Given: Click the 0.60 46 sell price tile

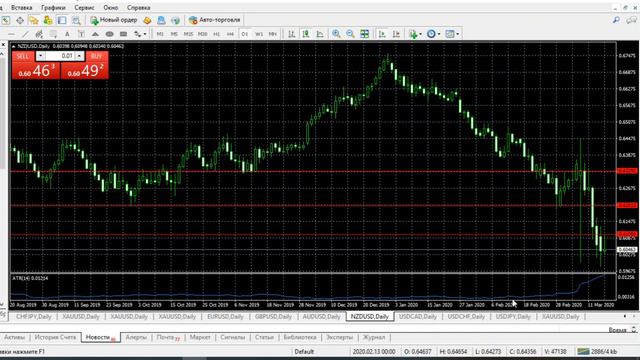Looking at the screenshot, I should tap(36, 71).
